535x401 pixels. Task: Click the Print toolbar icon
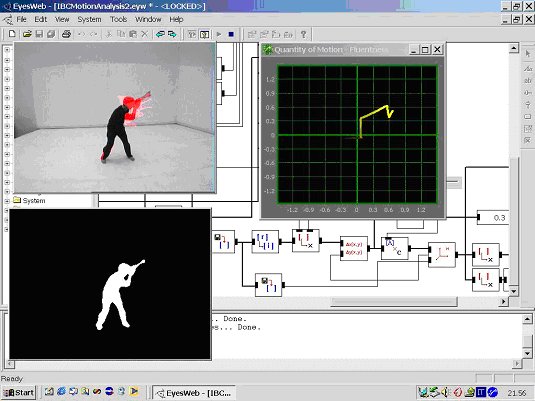[66, 34]
